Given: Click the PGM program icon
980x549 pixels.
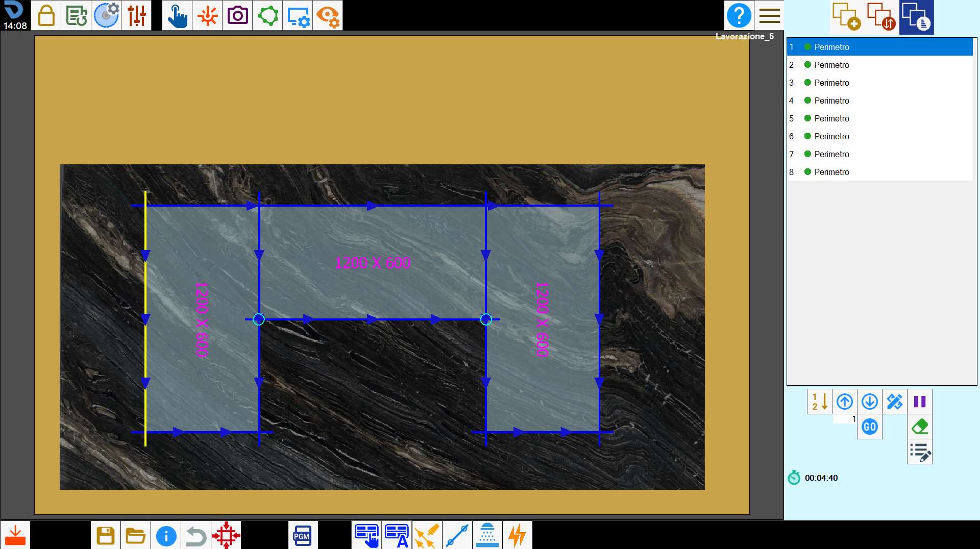Looking at the screenshot, I should tap(303, 535).
